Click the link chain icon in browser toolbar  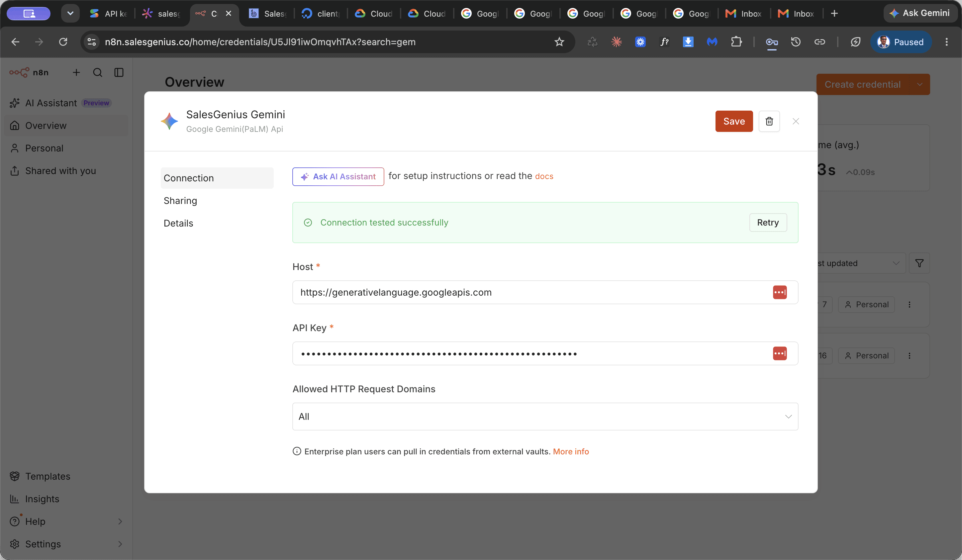[819, 42]
